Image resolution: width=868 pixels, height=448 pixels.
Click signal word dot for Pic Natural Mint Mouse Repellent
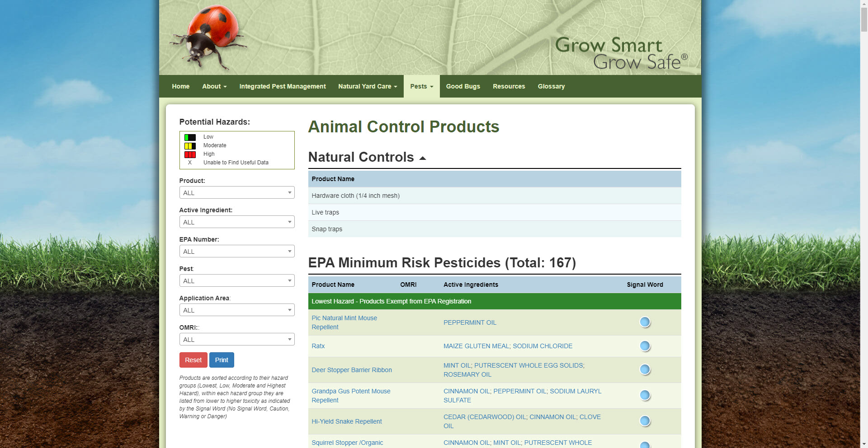pyautogui.click(x=645, y=322)
